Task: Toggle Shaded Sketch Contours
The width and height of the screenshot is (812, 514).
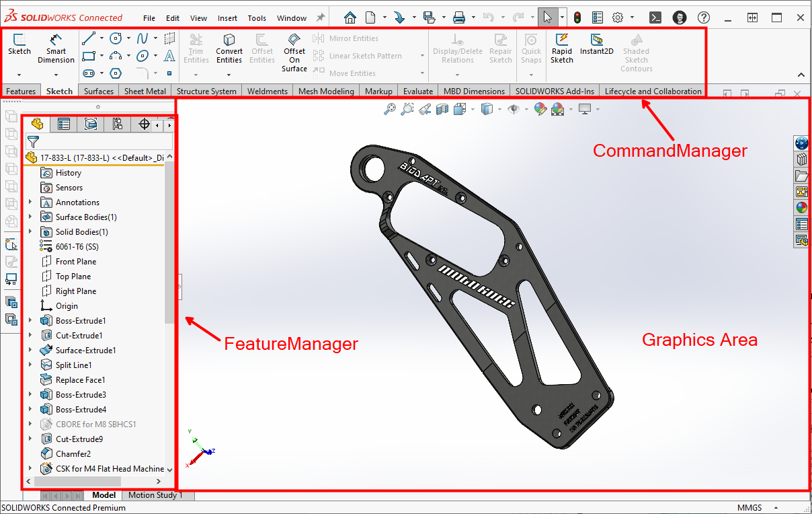Action: click(x=636, y=52)
